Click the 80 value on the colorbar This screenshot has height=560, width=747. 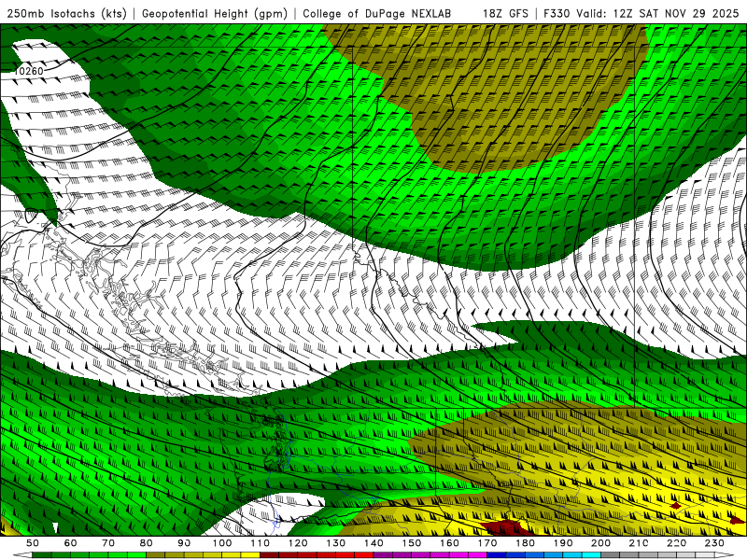tap(147, 543)
